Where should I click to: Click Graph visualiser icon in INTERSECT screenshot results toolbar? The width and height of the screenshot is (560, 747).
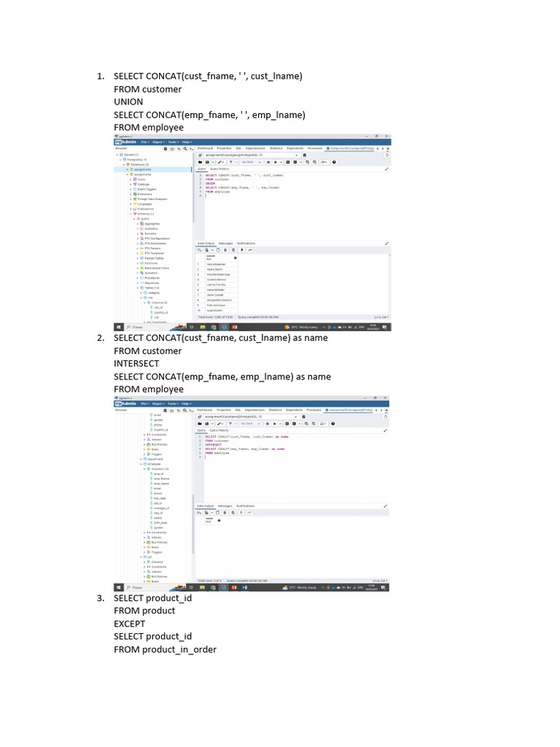249,513
